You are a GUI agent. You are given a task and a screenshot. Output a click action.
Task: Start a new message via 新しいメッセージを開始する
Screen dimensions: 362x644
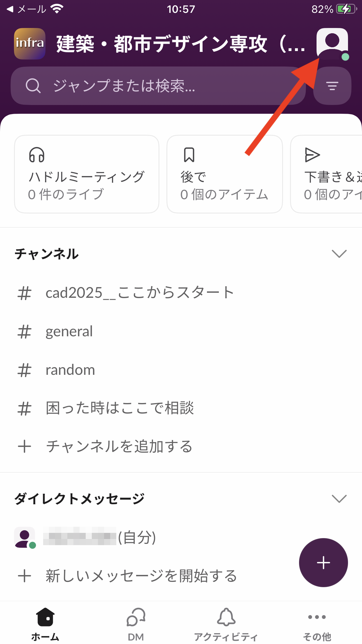(141, 576)
